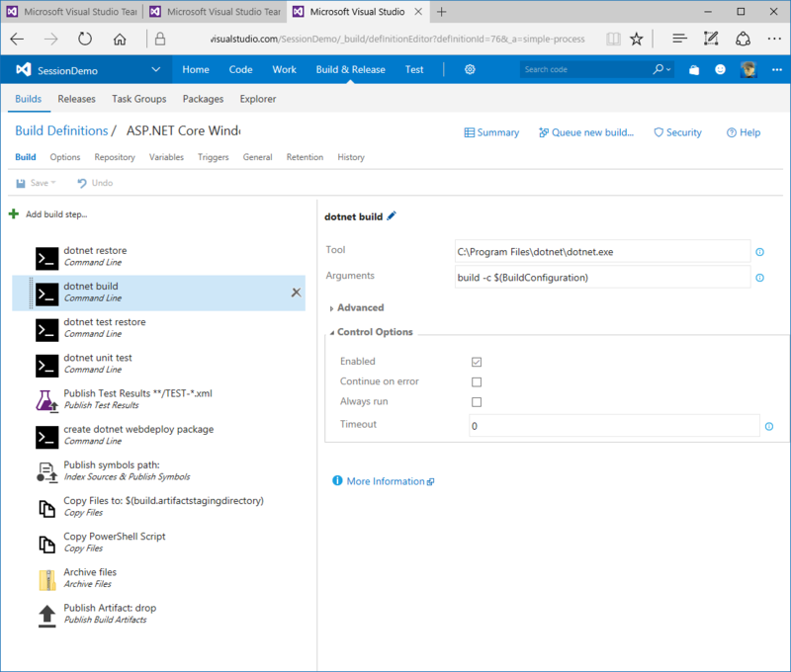The height and width of the screenshot is (672, 791).
Task: Click the green plus Add build step icon
Action: (14, 214)
